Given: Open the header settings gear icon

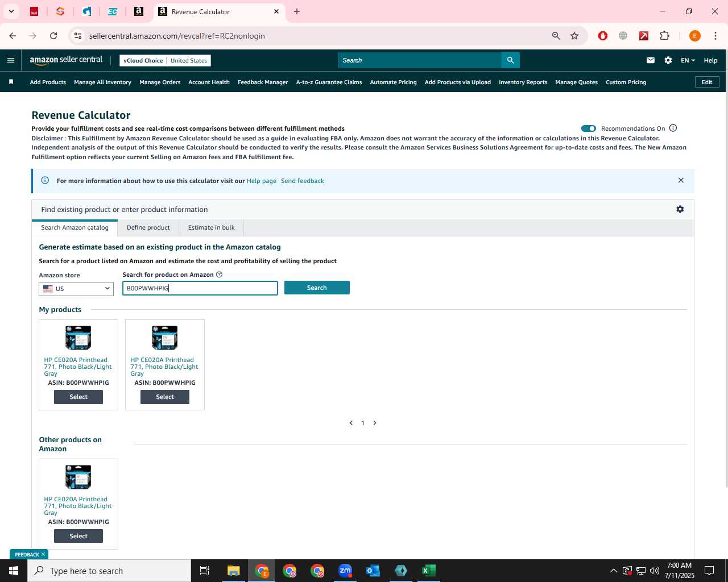Looking at the screenshot, I should pyautogui.click(x=668, y=60).
